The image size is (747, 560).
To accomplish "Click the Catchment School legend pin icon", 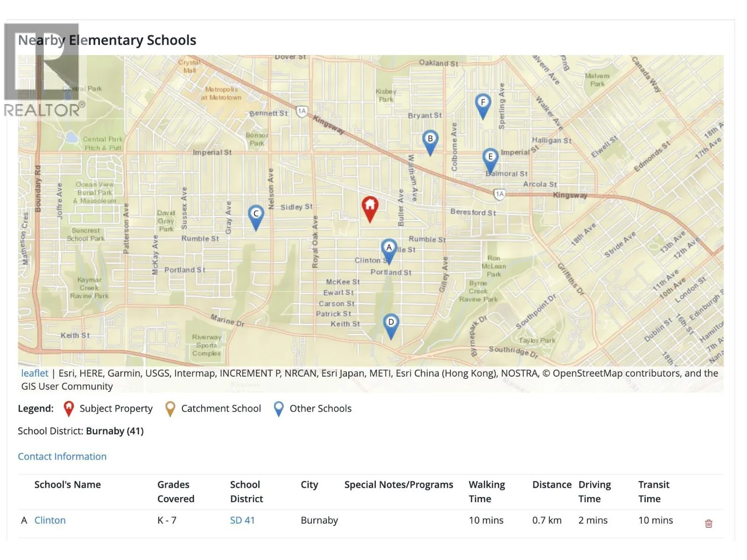I will click(170, 409).
